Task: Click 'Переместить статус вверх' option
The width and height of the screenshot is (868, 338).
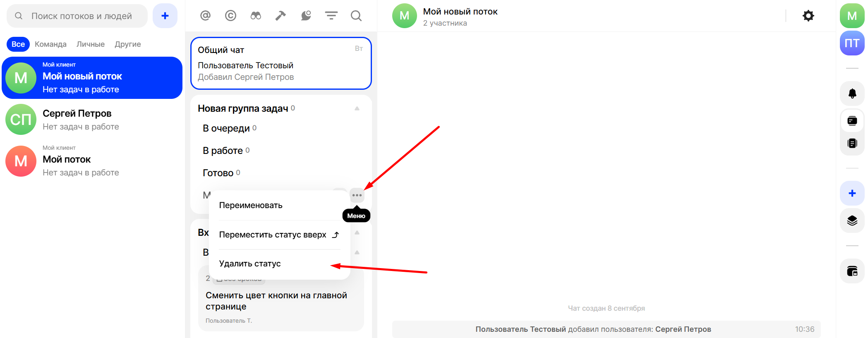Action: pos(273,235)
